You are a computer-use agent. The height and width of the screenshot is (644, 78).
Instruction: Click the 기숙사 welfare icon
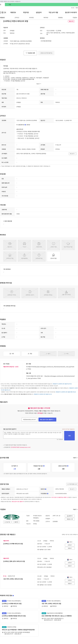coord(24,245)
